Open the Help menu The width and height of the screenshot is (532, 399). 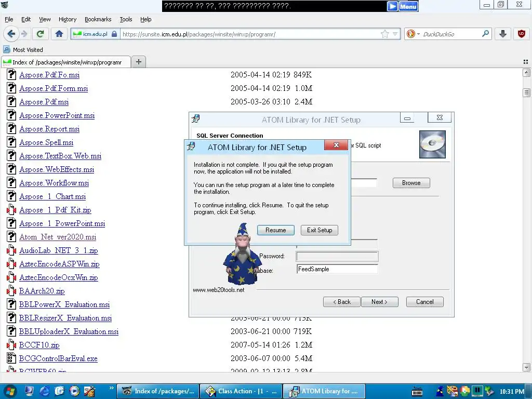coord(146,19)
